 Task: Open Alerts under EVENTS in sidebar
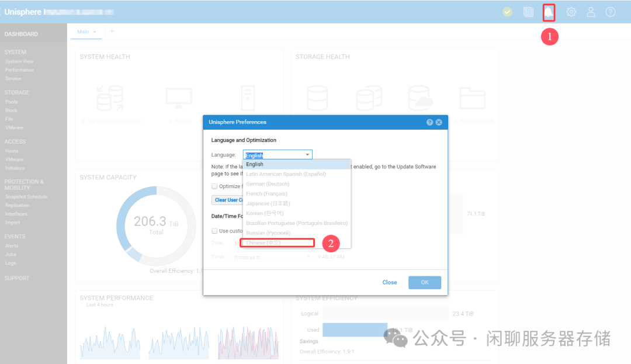click(x=12, y=246)
